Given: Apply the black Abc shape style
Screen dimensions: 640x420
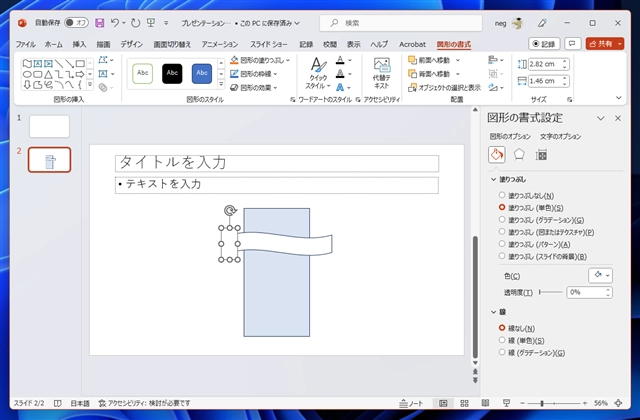Looking at the screenshot, I should pos(172,73).
